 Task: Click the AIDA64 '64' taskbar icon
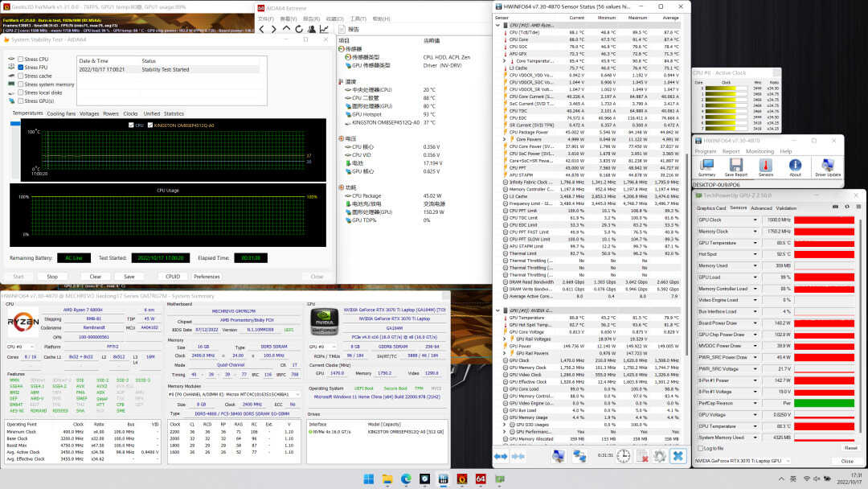[x=481, y=479]
